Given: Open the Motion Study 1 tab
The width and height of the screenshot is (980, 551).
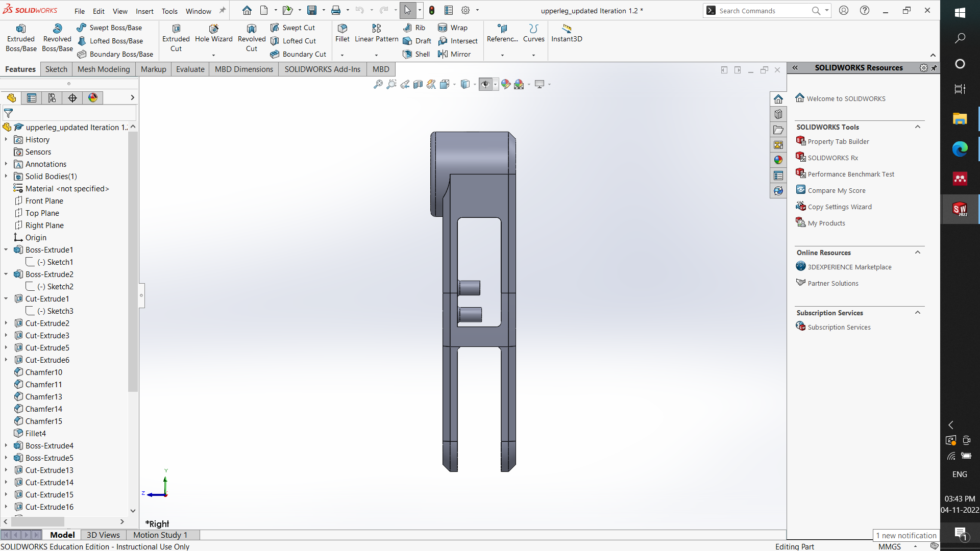Looking at the screenshot, I should pos(159,535).
